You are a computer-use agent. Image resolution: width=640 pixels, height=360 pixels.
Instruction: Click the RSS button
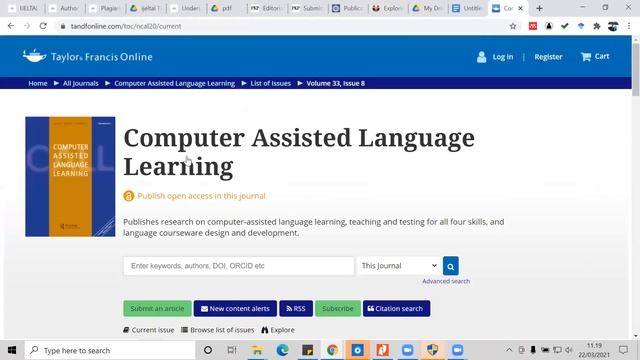click(296, 309)
